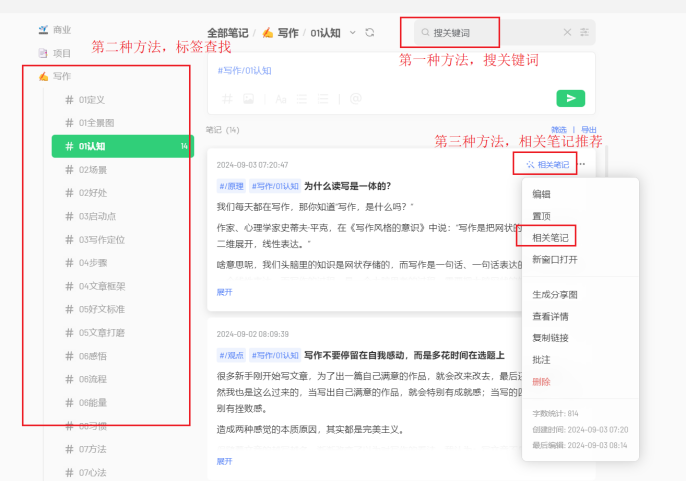The height and width of the screenshot is (481, 686).
Task: Select 复制链接 in the context menu
Action: coord(550,338)
